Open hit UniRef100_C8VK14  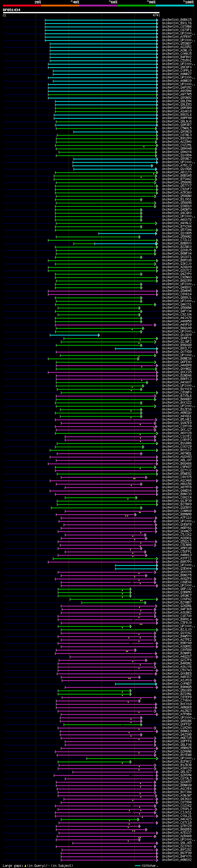tap(177, 294)
